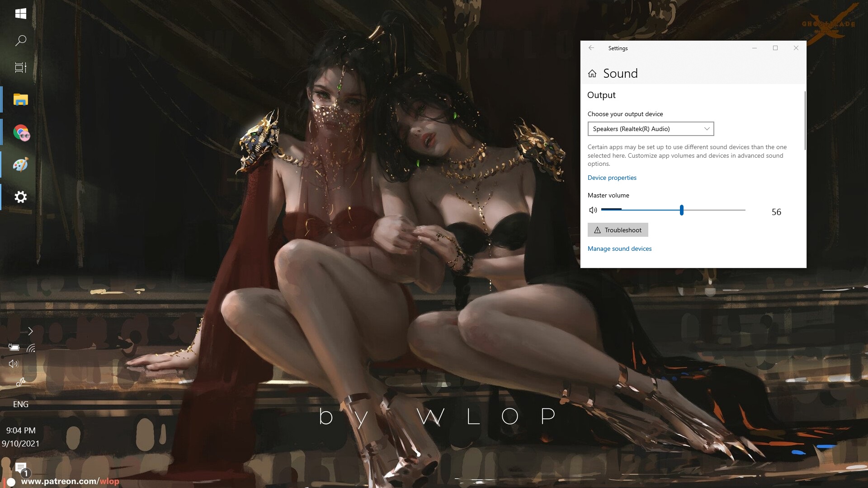This screenshot has height=488, width=868.
Task: Open the speaker volume tray icon
Action: point(13,364)
